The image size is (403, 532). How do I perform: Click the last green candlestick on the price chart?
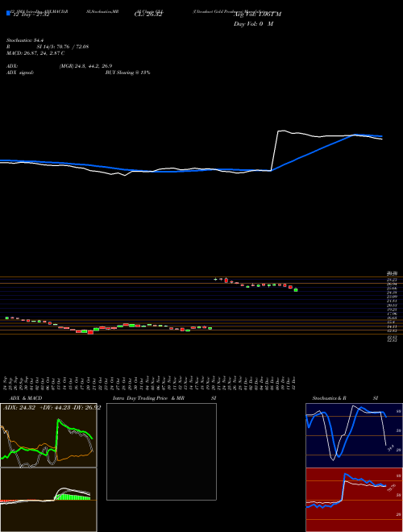pos(296,290)
